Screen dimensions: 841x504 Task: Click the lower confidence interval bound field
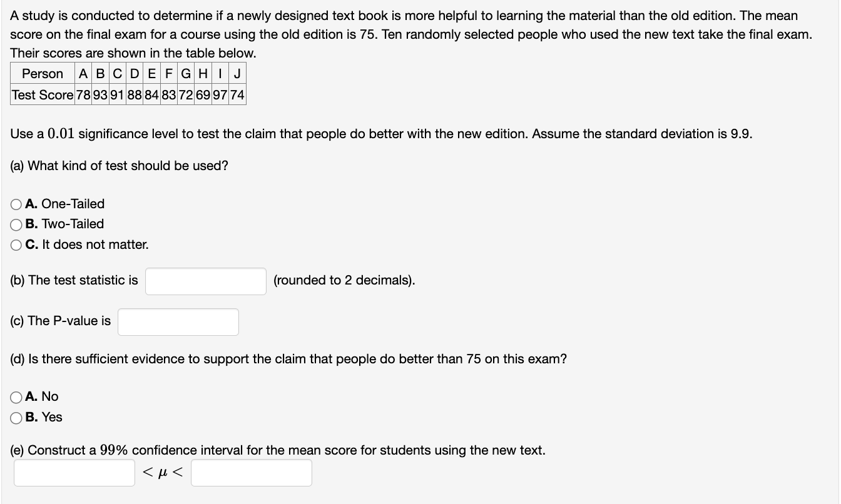[x=74, y=473]
